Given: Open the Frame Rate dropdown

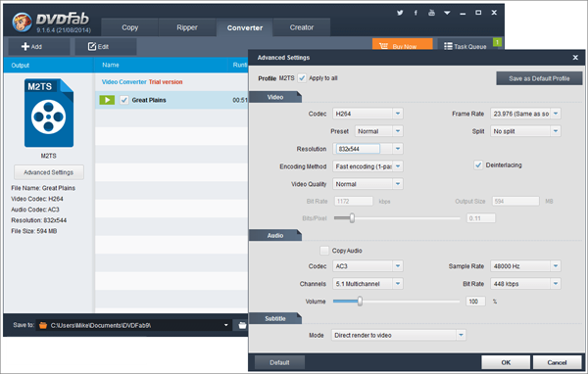Looking at the screenshot, I should (556, 114).
